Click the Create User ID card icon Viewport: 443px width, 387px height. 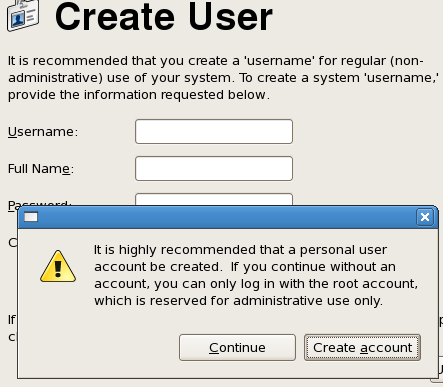pyautogui.click(x=23, y=15)
